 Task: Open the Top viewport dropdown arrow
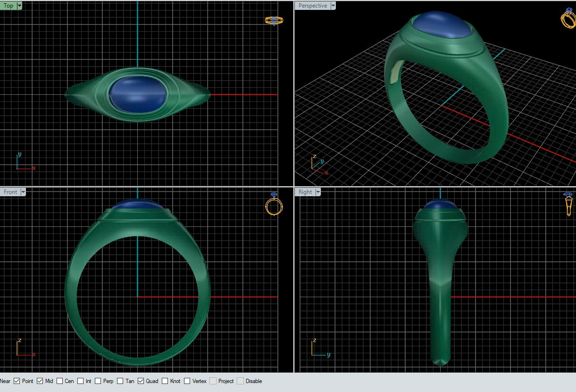click(x=19, y=6)
